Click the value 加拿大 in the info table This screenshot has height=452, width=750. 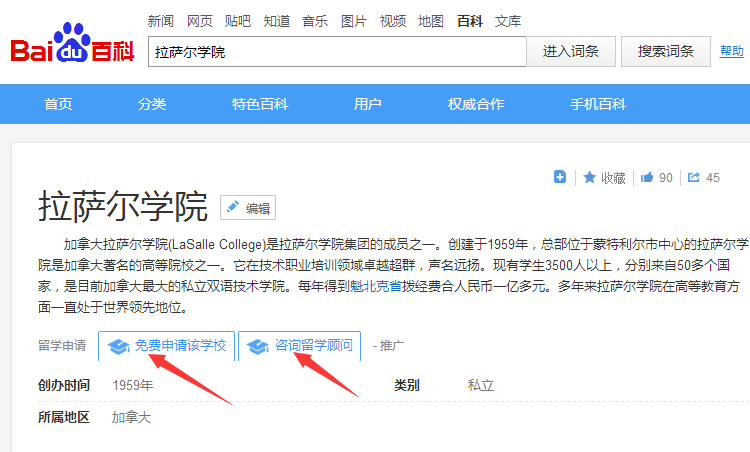[x=131, y=417]
